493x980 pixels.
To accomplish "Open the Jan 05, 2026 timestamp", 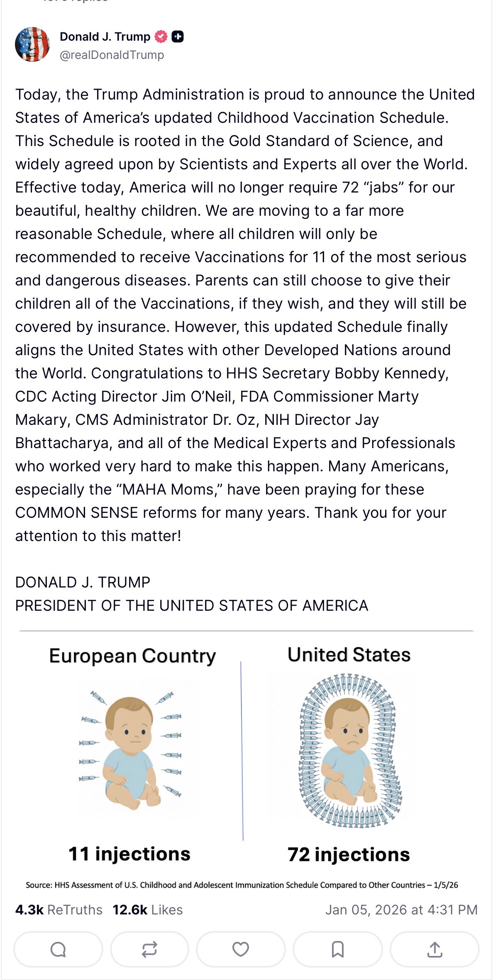I will tap(401, 910).
